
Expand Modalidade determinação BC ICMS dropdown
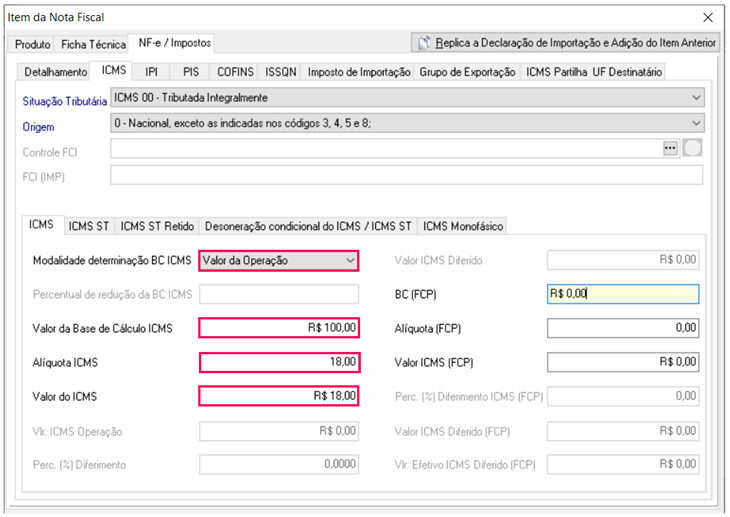tap(349, 260)
